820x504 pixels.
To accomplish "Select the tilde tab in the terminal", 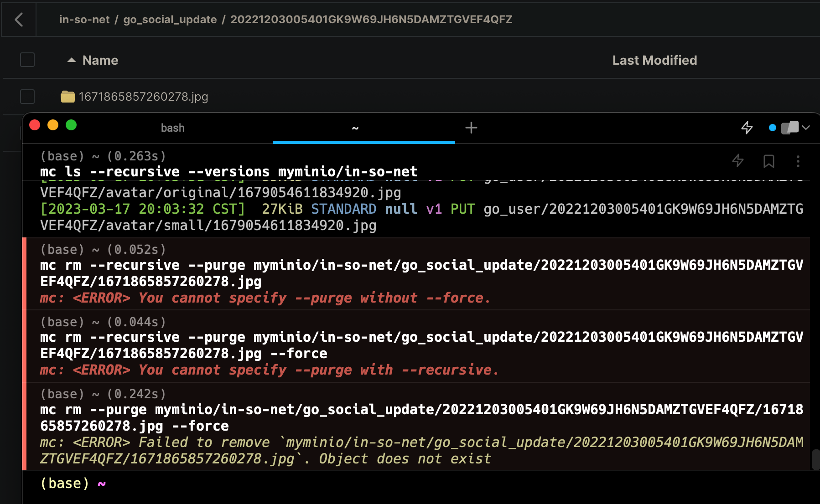I will [x=354, y=128].
